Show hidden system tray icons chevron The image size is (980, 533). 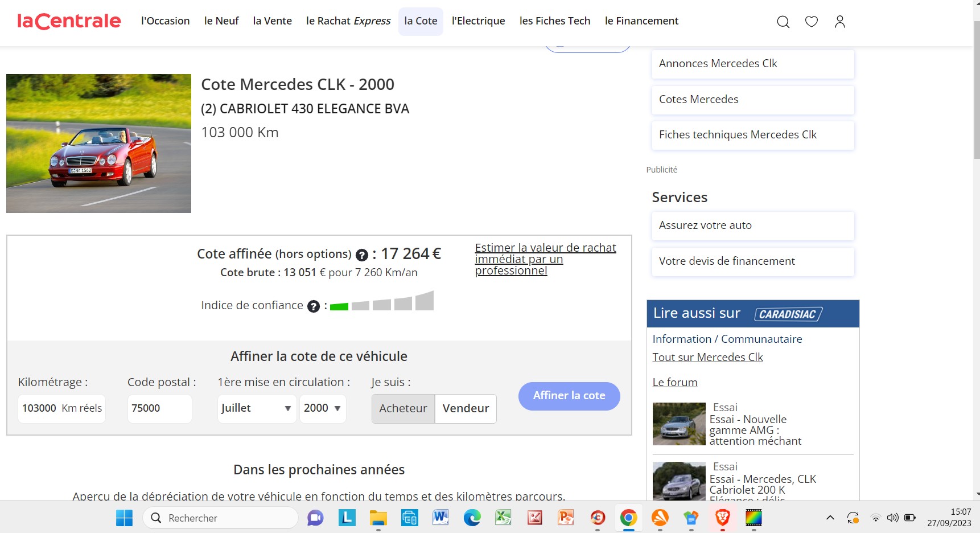coord(830,518)
